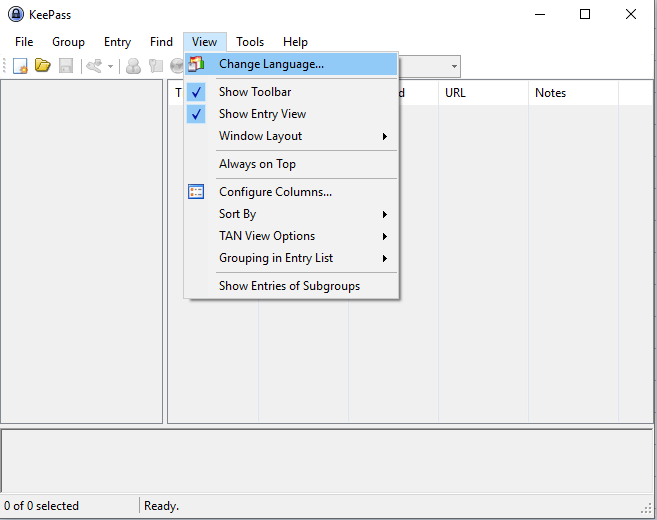The image size is (657, 520).
Task: Open the Group menu
Action: coord(68,42)
